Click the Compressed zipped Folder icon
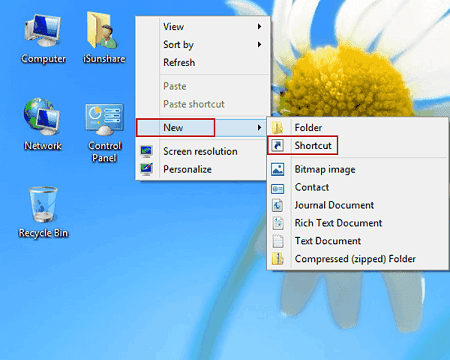 coord(277,259)
